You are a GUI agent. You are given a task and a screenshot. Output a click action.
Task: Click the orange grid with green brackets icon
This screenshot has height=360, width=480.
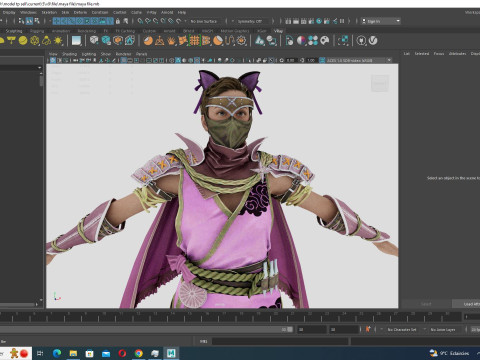195,41
